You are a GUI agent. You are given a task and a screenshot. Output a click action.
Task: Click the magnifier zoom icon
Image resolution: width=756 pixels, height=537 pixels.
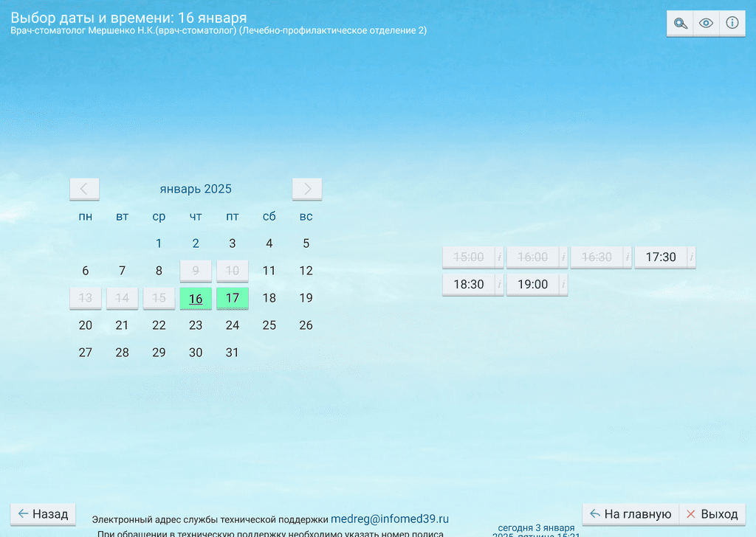click(680, 23)
